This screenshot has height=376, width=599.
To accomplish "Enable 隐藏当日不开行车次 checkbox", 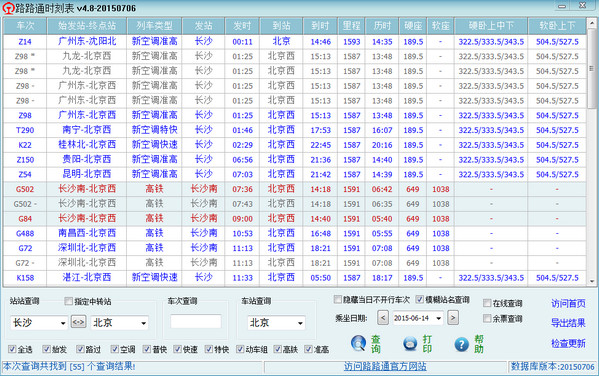I will (338, 299).
